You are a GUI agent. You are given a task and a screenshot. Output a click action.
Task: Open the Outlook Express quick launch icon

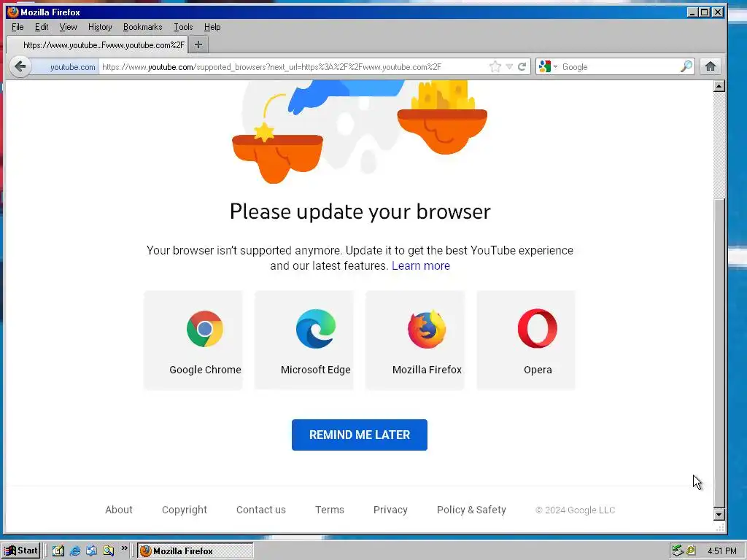(x=91, y=551)
